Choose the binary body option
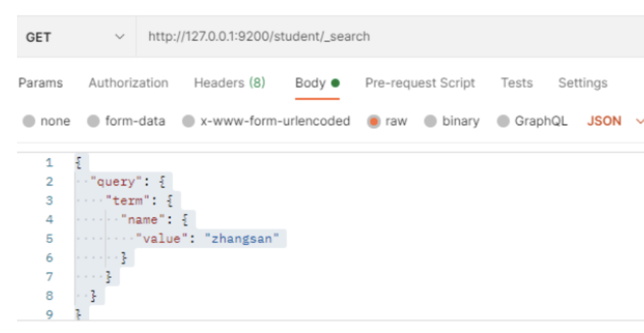This screenshot has height=333, width=644. (x=430, y=121)
